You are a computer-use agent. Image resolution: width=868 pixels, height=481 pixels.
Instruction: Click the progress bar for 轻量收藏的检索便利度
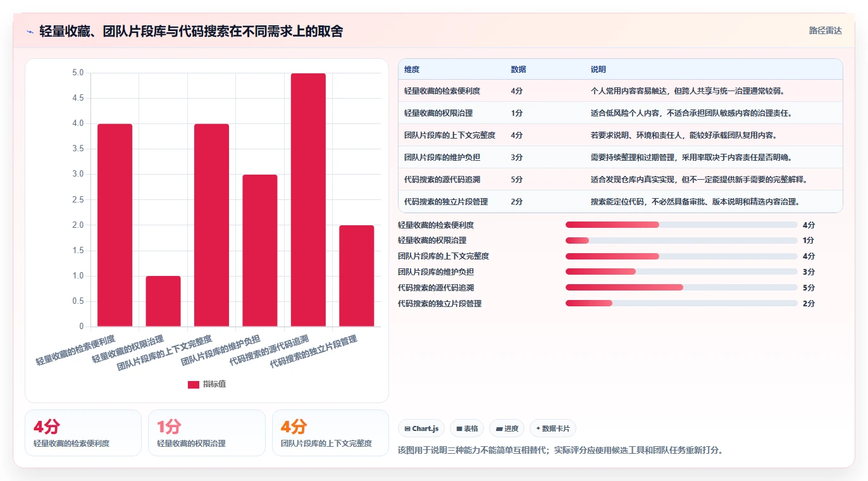click(681, 225)
